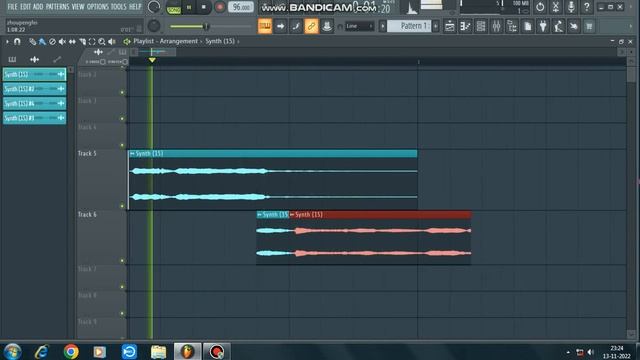Switch Song/Pattern playback mode
Viewport: 640px width, 360px height.
(x=173, y=8)
